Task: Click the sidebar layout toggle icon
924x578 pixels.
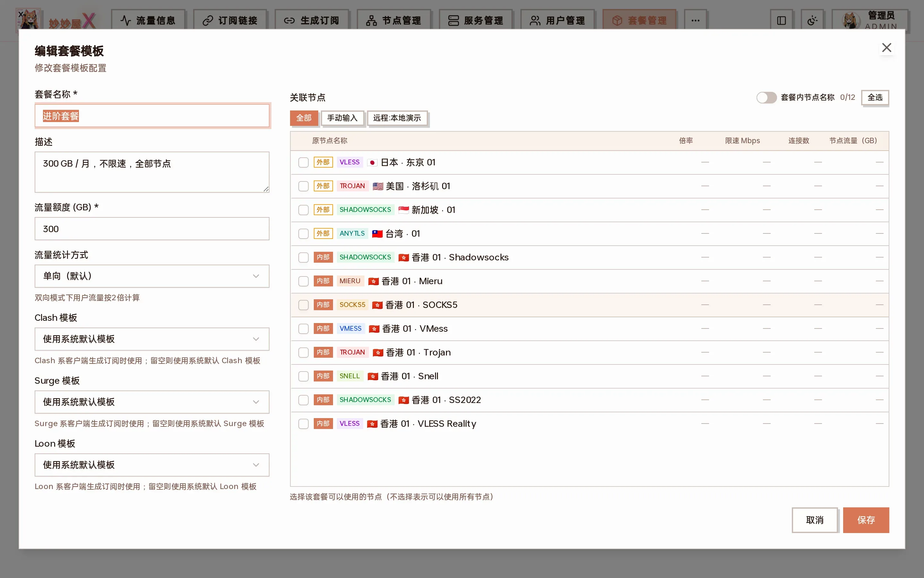Action: point(782,20)
